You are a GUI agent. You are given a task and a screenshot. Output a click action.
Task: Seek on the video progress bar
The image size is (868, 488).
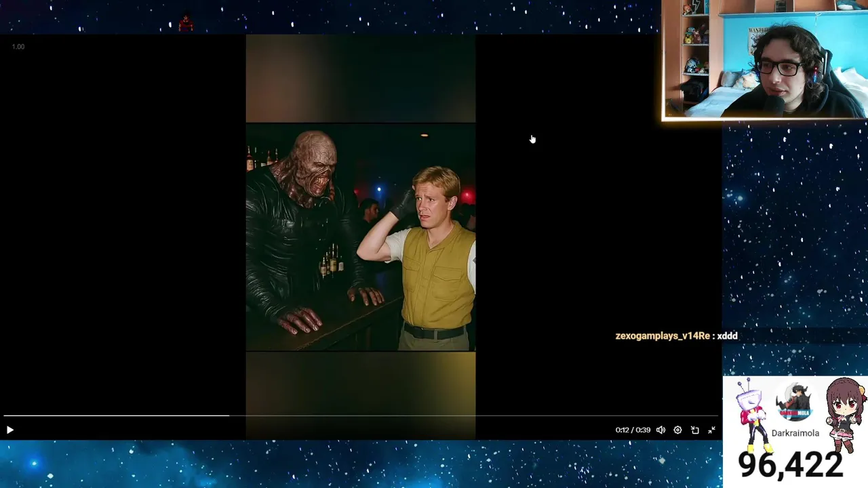[360, 415]
